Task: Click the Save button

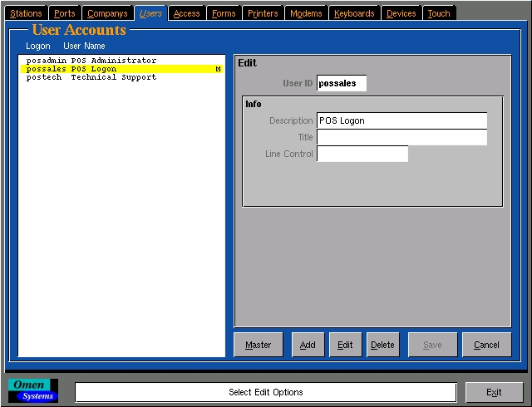Action: tap(432, 345)
